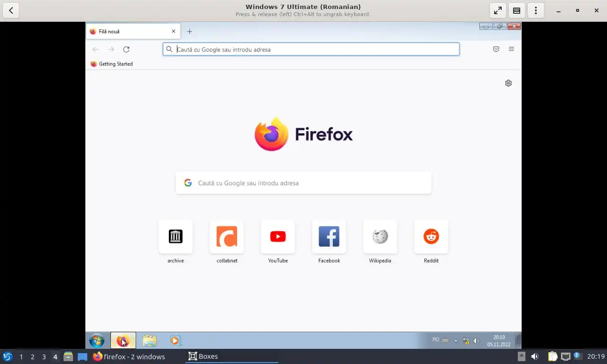Image resolution: width=607 pixels, height=364 pixels.
Task: Click host panel clock 20:19
Action: [596, 356]
